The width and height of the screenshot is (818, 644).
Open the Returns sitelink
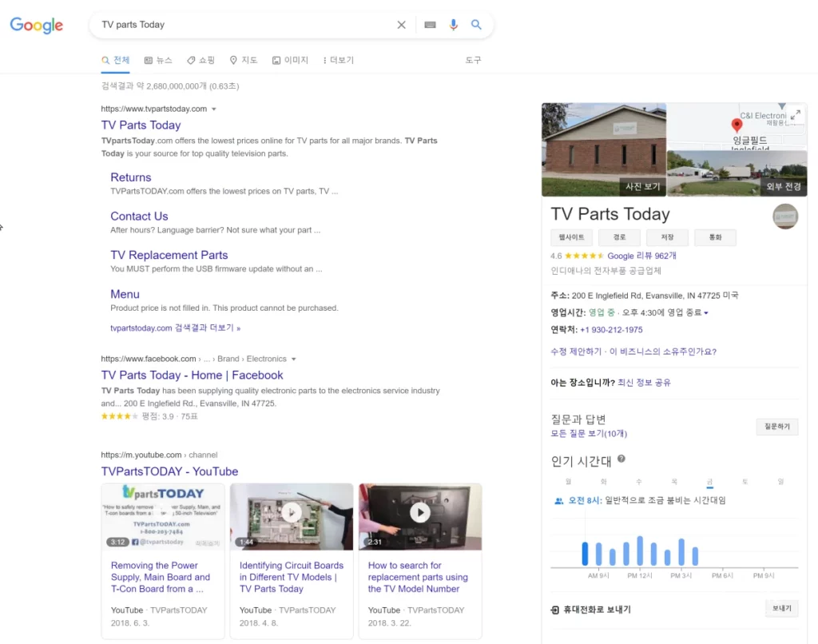(131, 177)
